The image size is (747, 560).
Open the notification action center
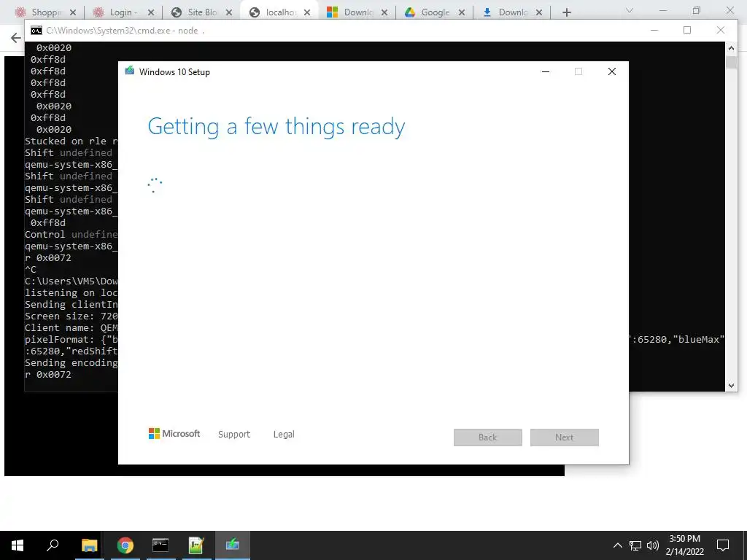click(x=723, y=545)
